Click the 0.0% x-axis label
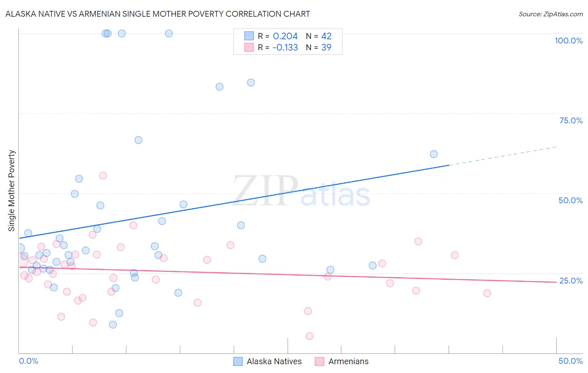588x373 pixels. pyautogui.click(x=28, y=361)
